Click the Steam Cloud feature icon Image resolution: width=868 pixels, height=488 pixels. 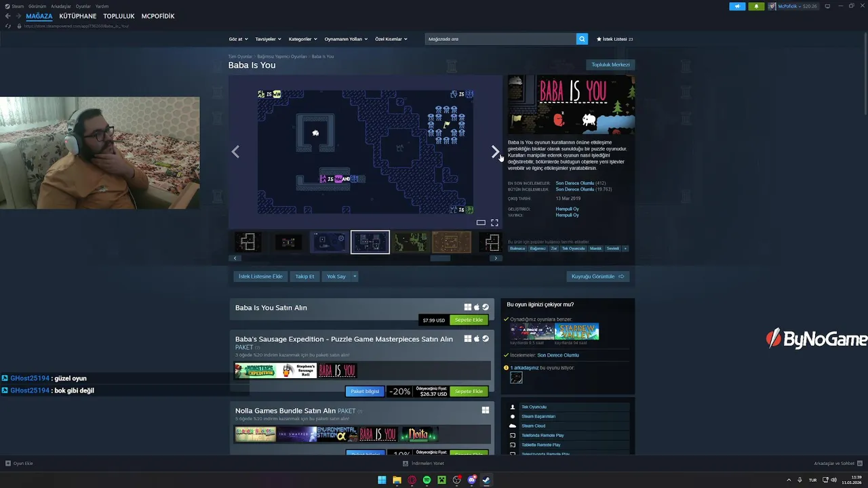click(513, 426)
